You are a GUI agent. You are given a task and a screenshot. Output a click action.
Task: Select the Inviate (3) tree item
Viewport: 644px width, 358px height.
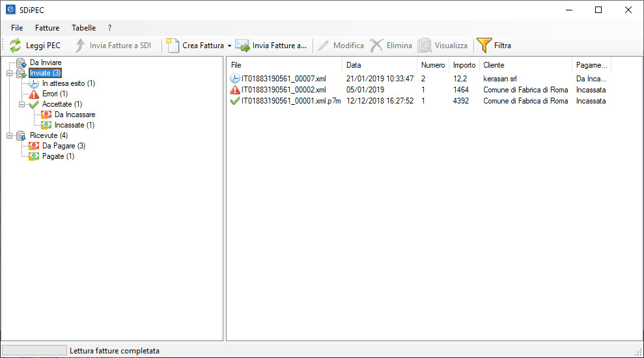[x=45, y=73]
